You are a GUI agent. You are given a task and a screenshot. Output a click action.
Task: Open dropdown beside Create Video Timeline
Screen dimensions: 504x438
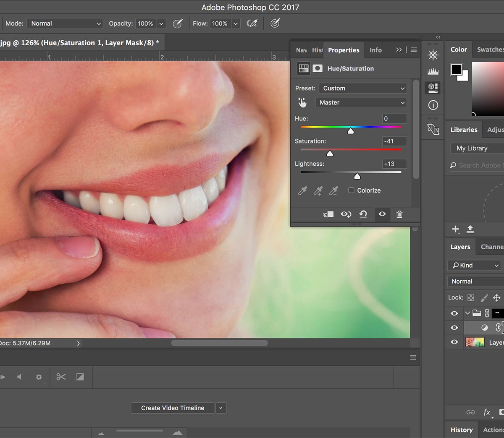pos(221,408)
